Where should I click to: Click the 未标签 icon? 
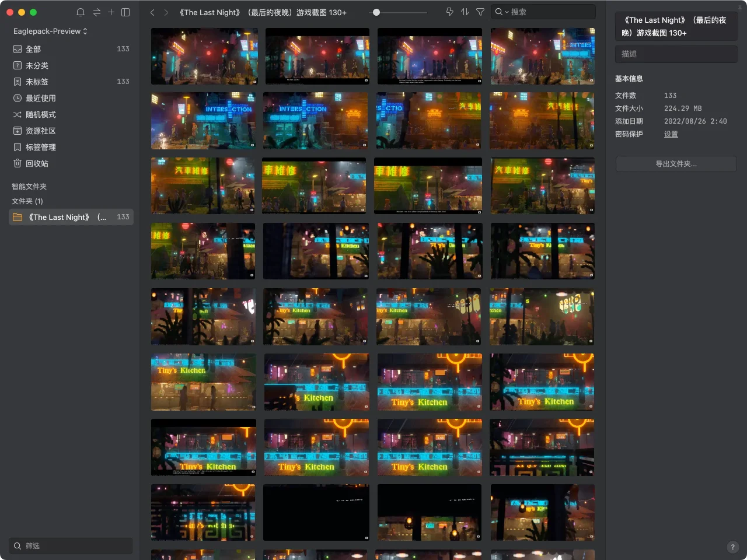pyautogui.click(x=18, y=82)
